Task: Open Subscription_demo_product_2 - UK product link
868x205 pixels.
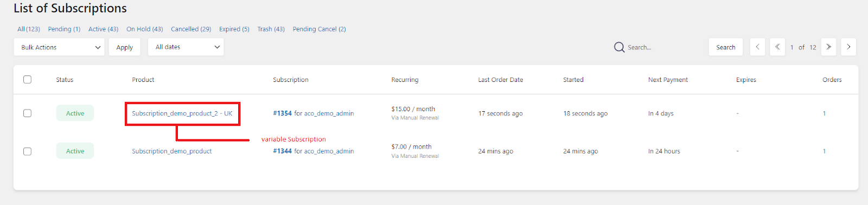Action: tap(182, 113)
